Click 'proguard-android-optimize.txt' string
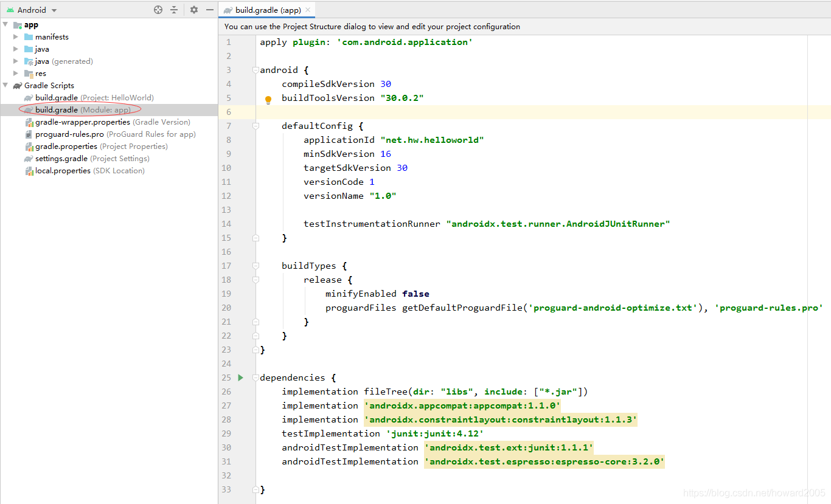Viewport: 831px width, 504px height. click(x=613, y=308)
